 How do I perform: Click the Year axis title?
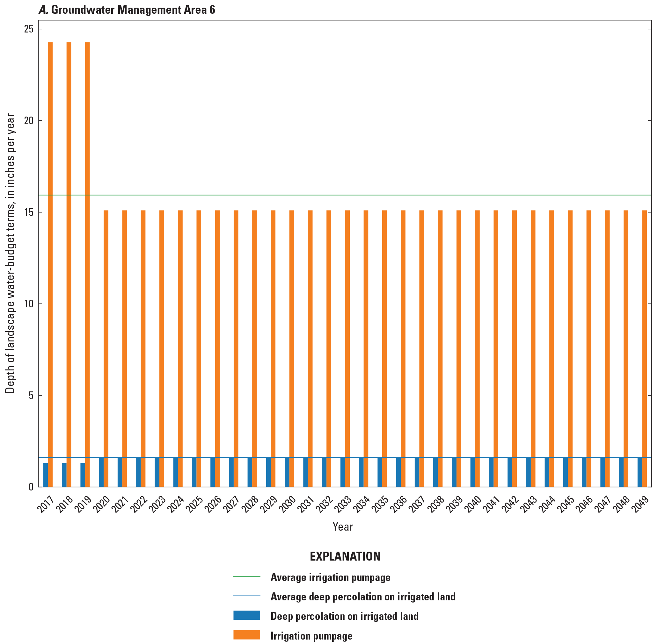coord(342,526)
